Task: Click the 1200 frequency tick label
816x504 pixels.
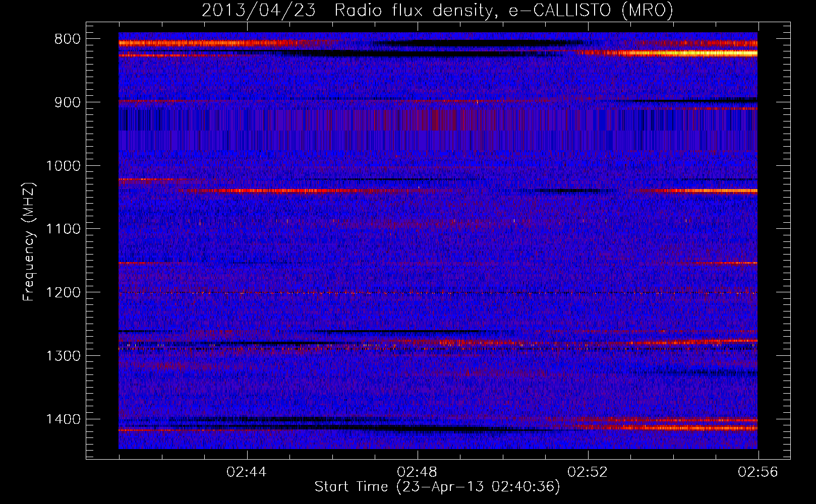Action: click(x=63, y=293)
